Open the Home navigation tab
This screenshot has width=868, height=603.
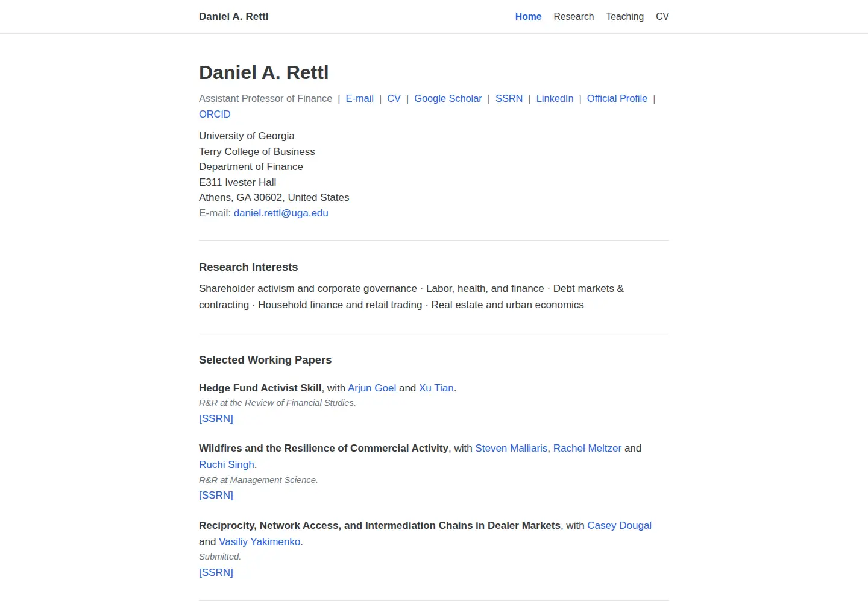click(528, 17)
